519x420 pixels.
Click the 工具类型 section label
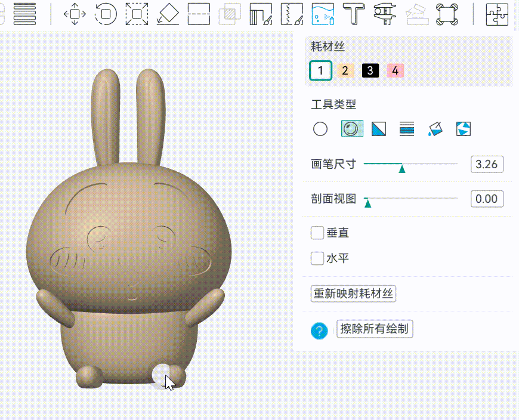pos(333,104)
